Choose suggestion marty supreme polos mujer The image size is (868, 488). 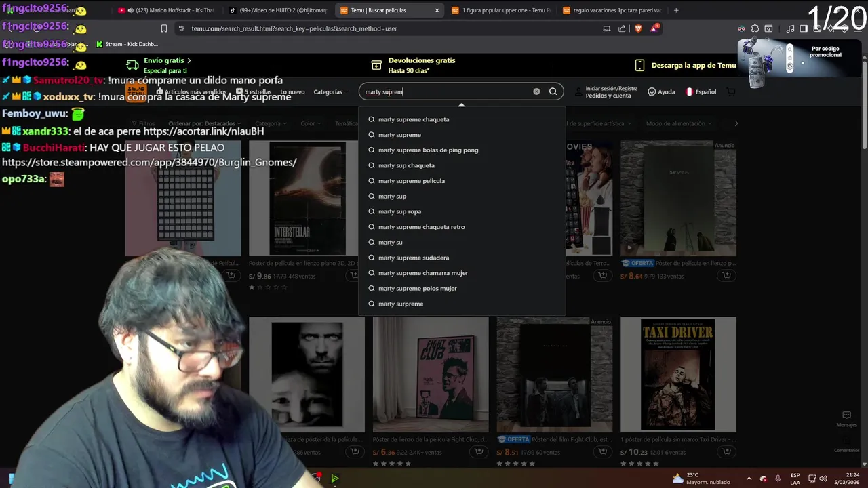[x=462, y=288]
